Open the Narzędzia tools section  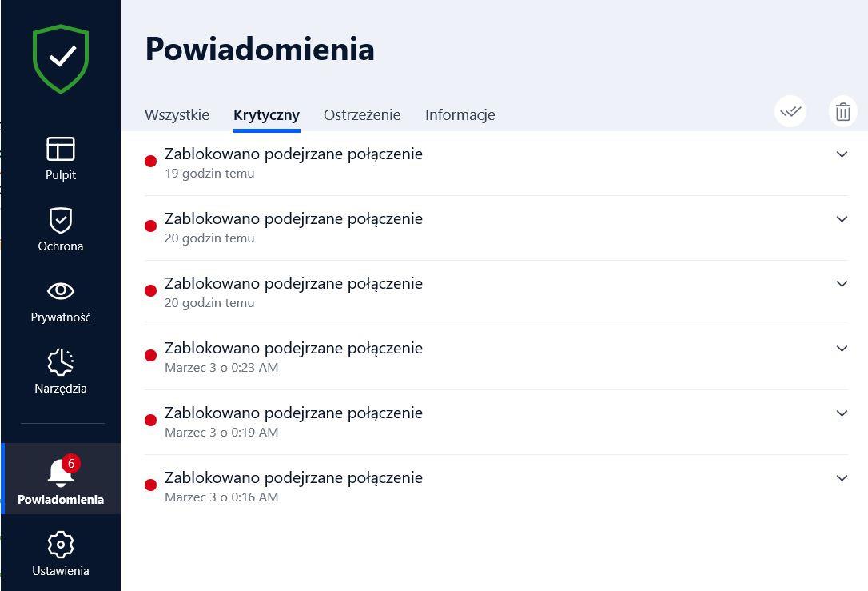click(x=61, y=372)
